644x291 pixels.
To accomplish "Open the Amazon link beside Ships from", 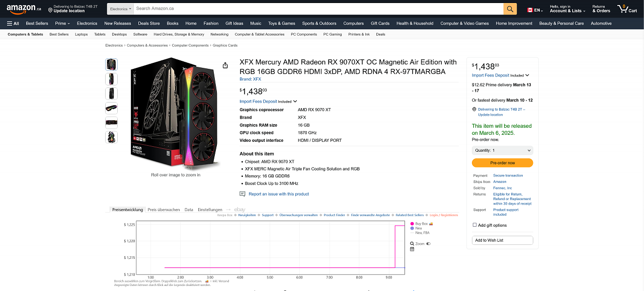I will 500,181.
